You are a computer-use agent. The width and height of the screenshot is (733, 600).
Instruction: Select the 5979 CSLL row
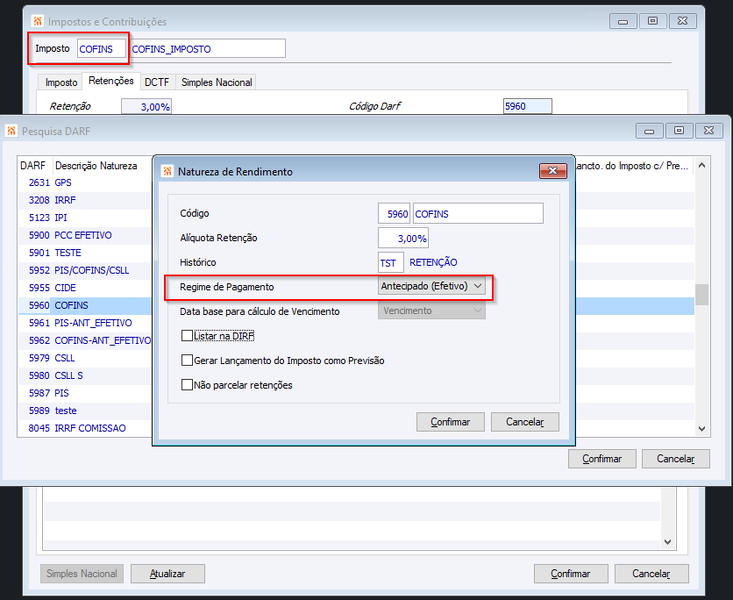point(85,358)
